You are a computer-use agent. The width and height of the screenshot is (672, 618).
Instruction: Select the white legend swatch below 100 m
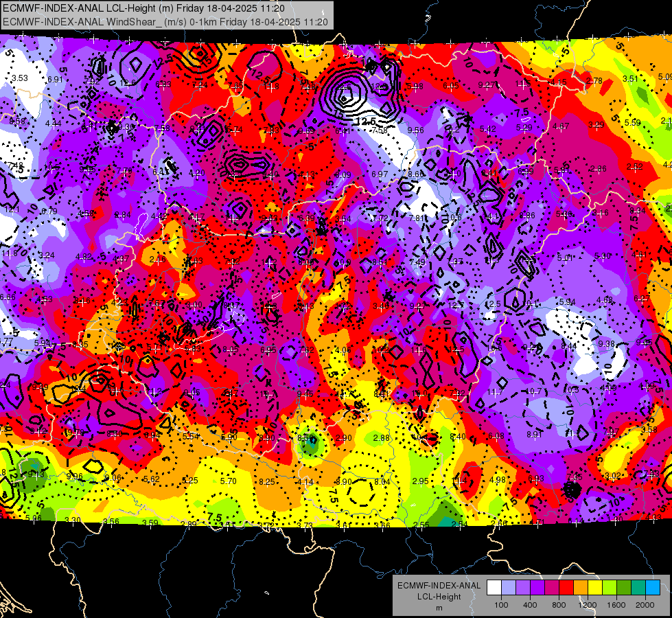pos(494,588)
